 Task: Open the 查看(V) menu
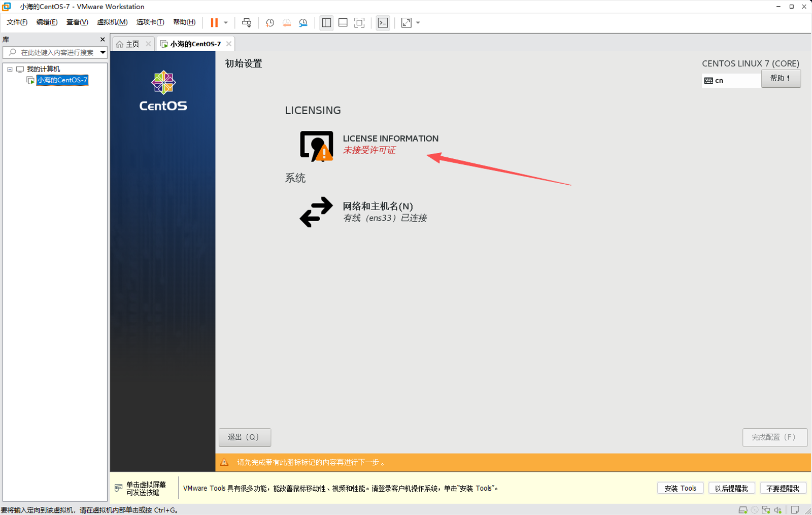[77, 22]
